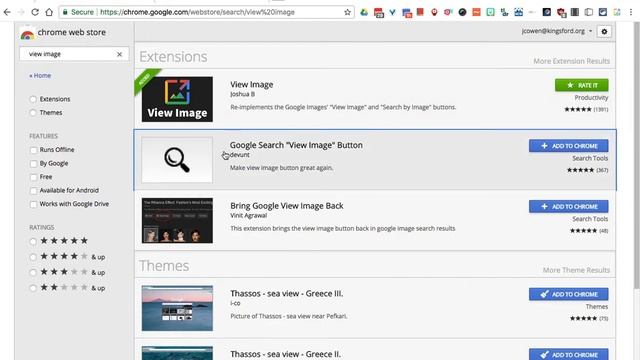640x360 pixels.
Task: Select the five-star rating filter
Action: (33, 241)
